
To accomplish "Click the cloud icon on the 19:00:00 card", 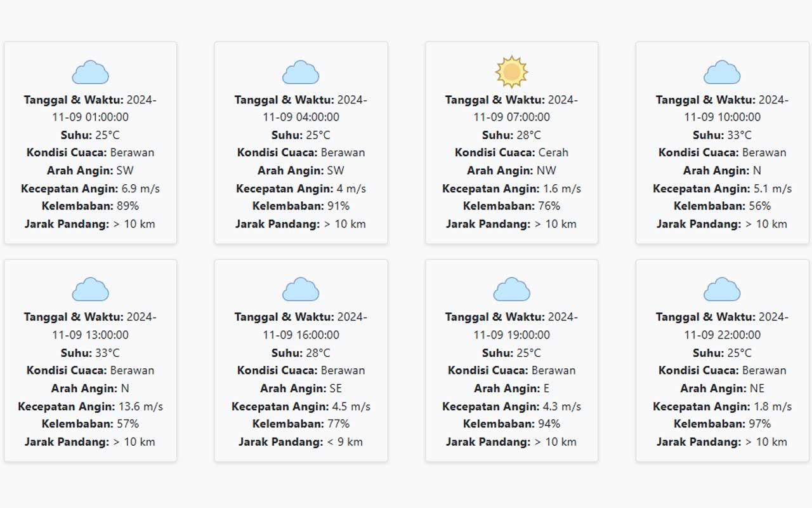I will coord(511,290).
